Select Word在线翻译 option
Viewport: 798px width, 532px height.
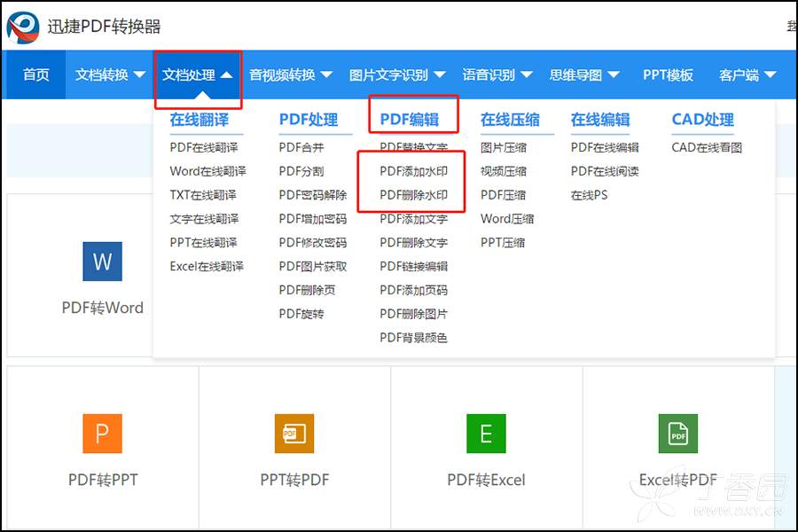click(207, 171)
